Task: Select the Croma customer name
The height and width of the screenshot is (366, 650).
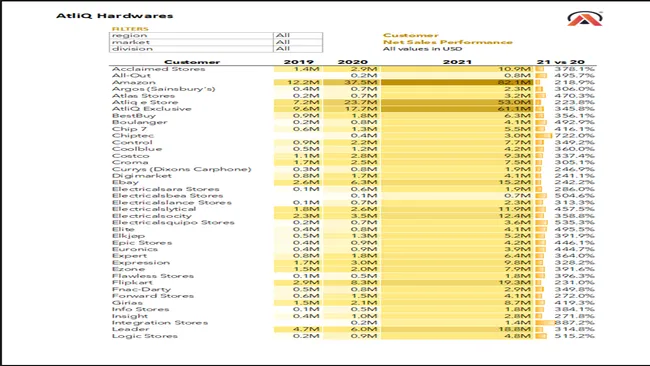Action: 130,162
